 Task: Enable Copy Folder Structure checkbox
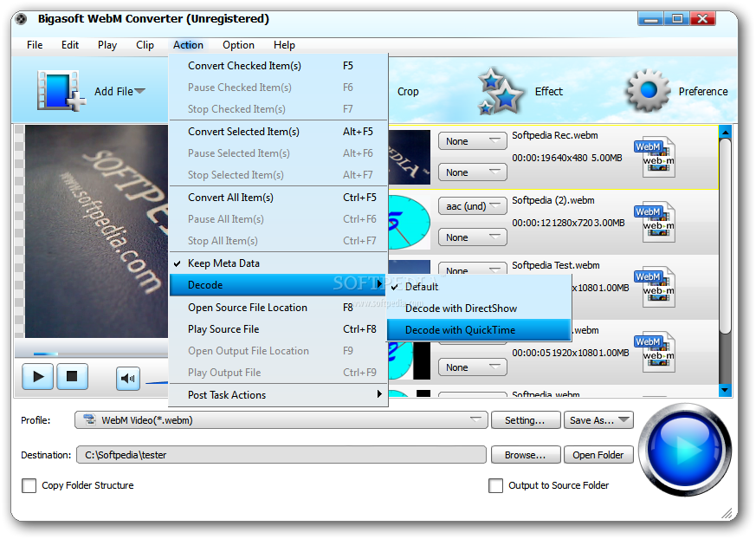pos(29,485)
